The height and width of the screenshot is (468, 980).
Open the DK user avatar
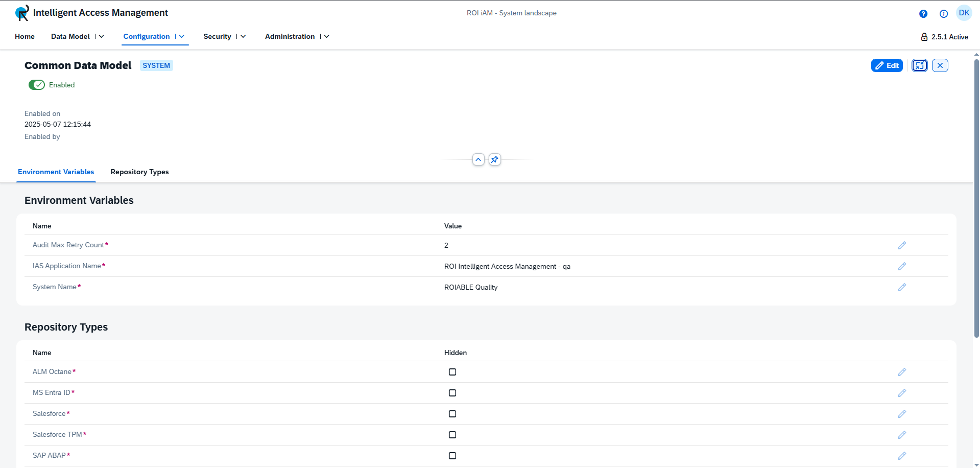click(x=964, y=13)
